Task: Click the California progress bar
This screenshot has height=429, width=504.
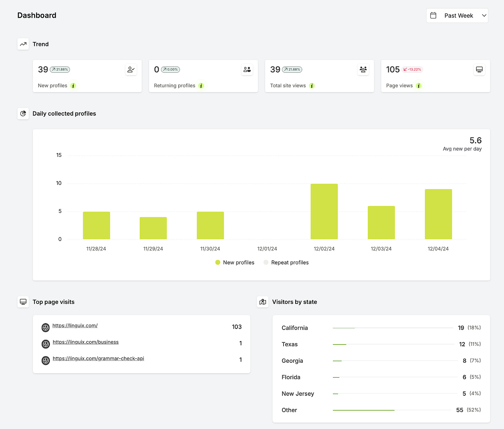Action: pos(393,328)
